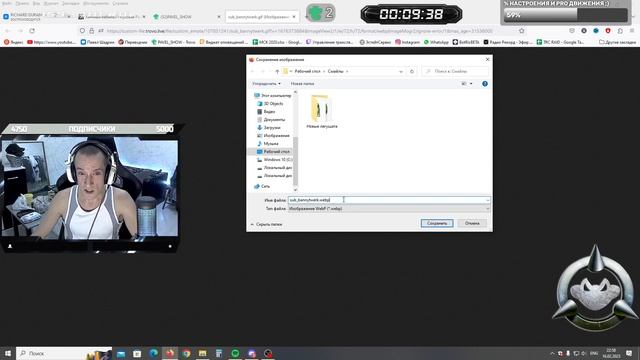The height and width of the screenshot is (360, 640).
Task: Select Смайлы in the breadcrumb path
Action: [x=336, y=71]
